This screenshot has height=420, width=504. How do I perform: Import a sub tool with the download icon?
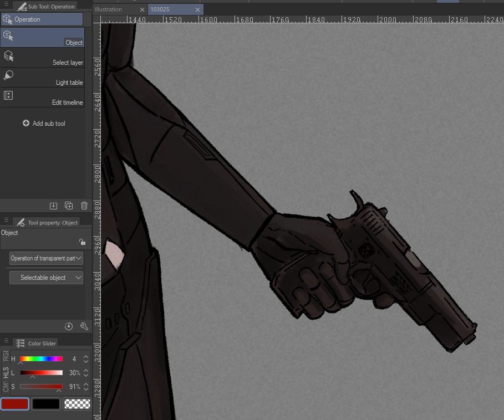coord(53,206)
